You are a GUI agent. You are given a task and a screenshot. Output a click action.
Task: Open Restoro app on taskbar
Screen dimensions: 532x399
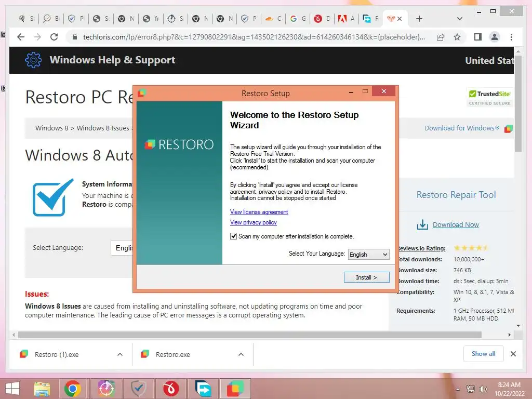tap(235, 389)
